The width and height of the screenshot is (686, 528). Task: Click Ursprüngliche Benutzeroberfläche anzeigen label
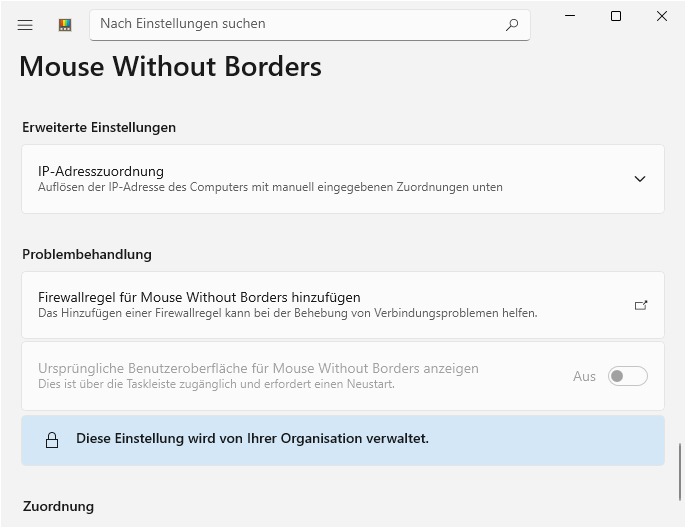[x=259, y=368]
